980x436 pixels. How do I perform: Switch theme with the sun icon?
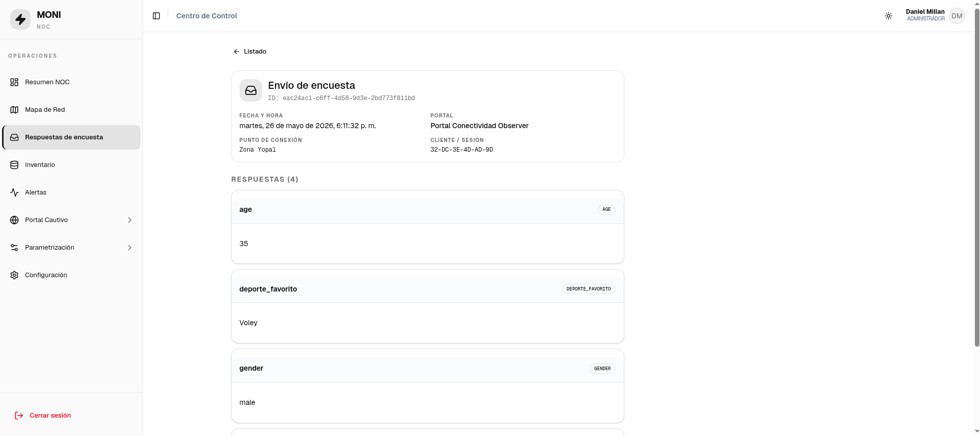tap(889, 16)
